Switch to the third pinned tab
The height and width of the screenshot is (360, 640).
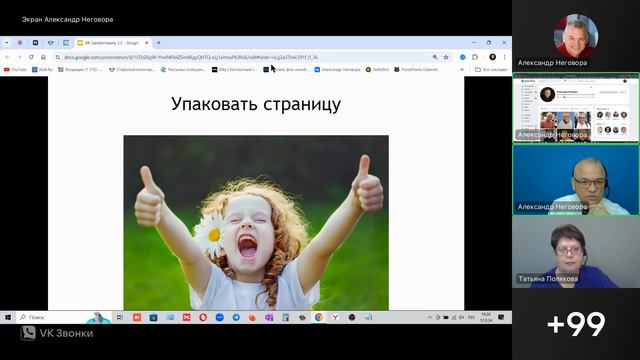pyautogui.click(x=51, y=43)
